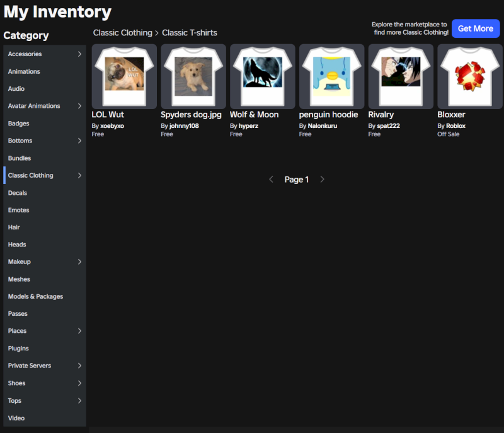
Task: Open Wolf & Moon t-shirt thumbnail
Action: click(263, 76)
